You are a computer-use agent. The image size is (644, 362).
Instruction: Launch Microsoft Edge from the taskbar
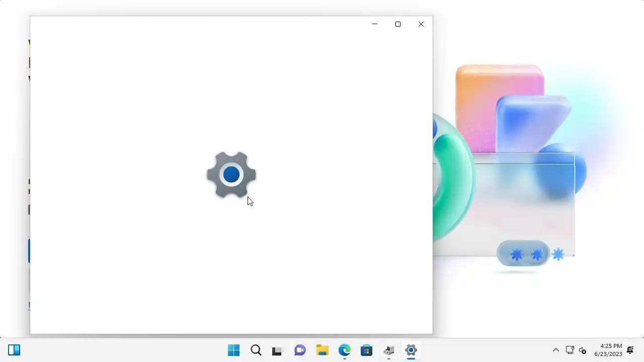tap(344, 350)
